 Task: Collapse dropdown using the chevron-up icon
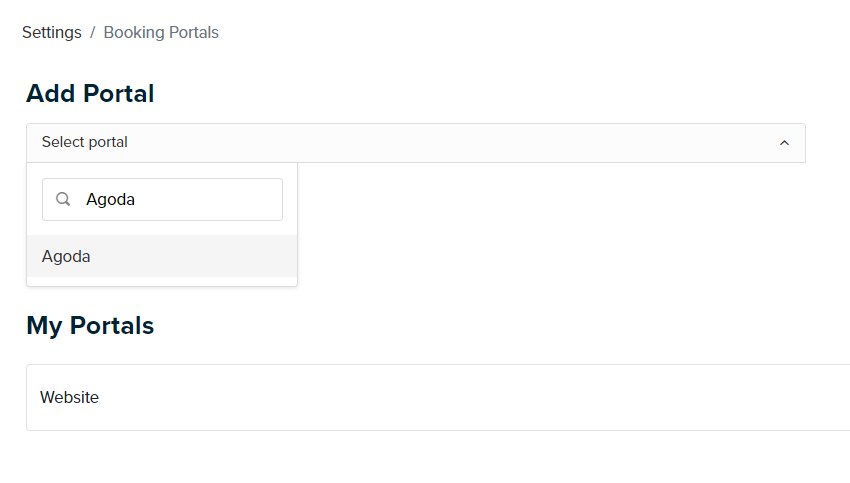784,143
